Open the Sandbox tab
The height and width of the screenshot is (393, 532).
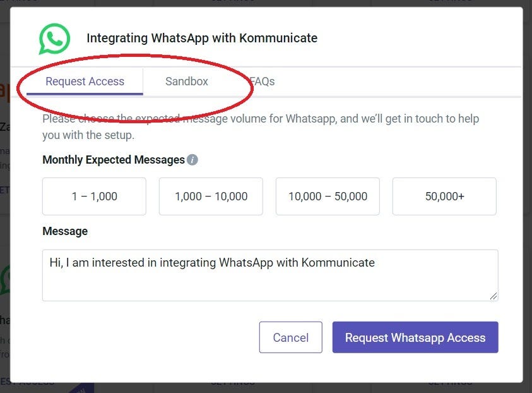click(187, 82)
